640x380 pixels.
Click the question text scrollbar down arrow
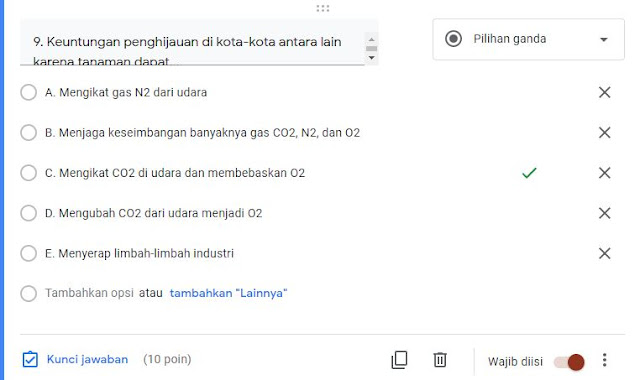click(371, 58)
